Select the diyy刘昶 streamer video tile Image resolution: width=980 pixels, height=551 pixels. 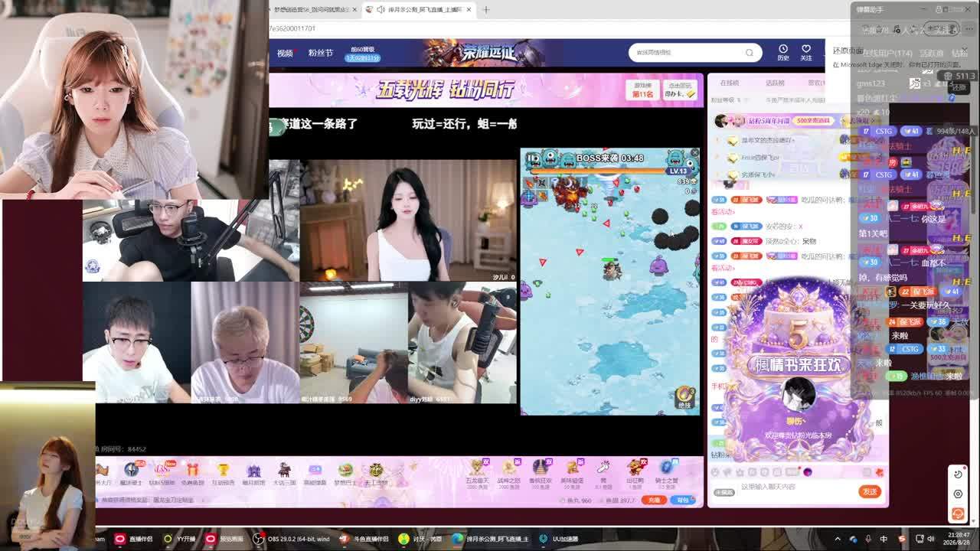coord(462,342)
